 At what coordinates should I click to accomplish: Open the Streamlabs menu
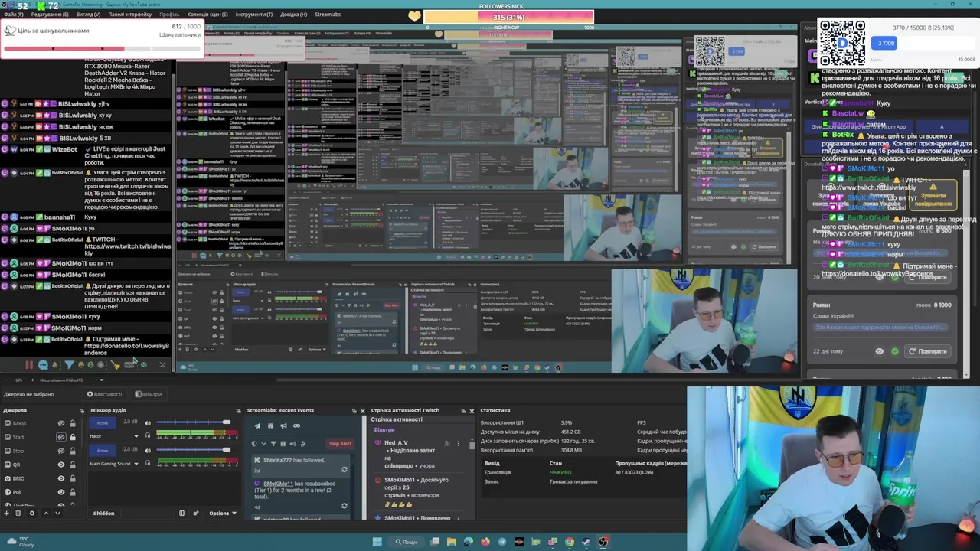point(328,15)
